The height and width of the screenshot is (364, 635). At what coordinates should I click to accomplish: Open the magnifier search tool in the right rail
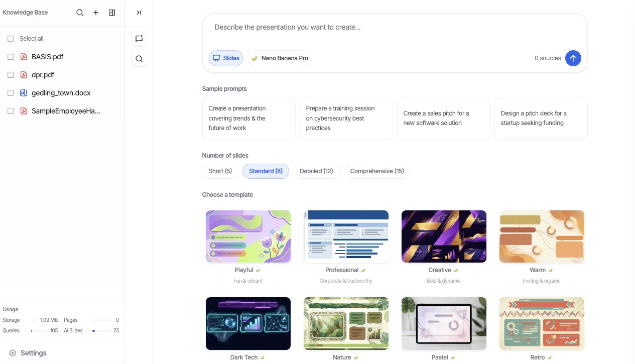(139, 59)
